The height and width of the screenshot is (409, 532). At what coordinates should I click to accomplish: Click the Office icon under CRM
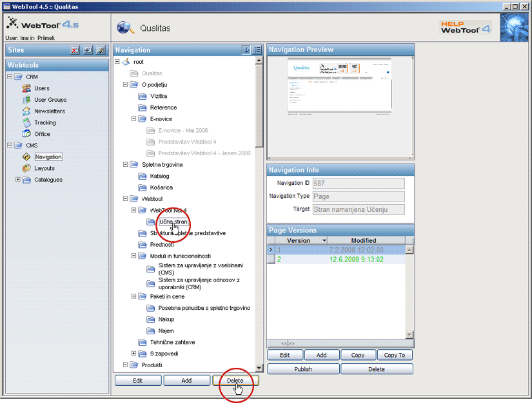[x=26, y=134]
